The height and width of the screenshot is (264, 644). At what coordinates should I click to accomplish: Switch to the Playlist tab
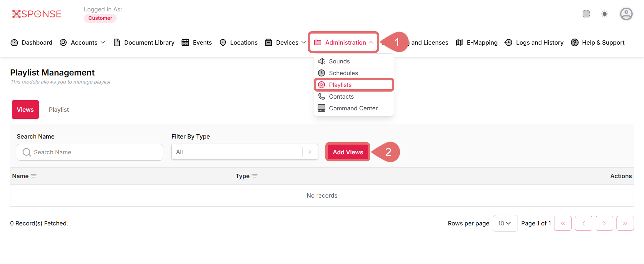pos(59,110)
